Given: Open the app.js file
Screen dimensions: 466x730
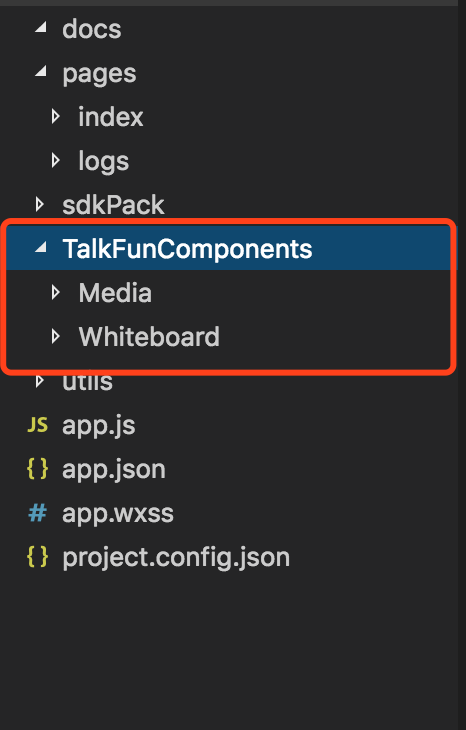Looking at the screenshot, I should coord(99,426).
